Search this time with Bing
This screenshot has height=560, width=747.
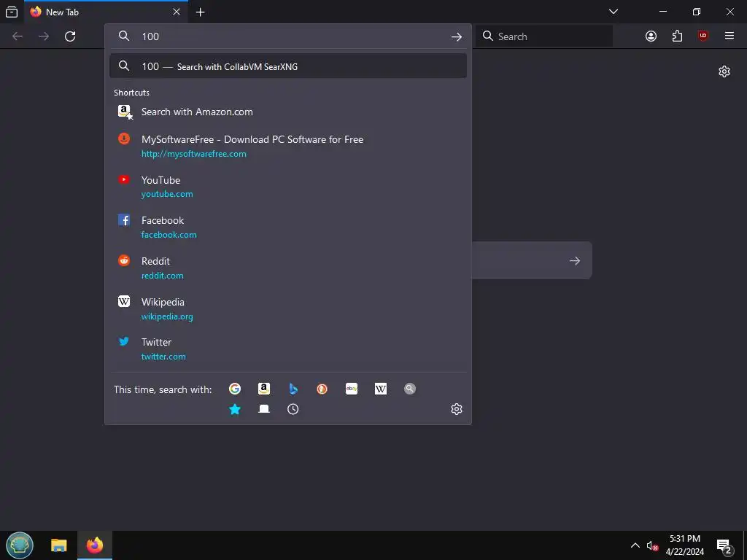pos(293,389)
